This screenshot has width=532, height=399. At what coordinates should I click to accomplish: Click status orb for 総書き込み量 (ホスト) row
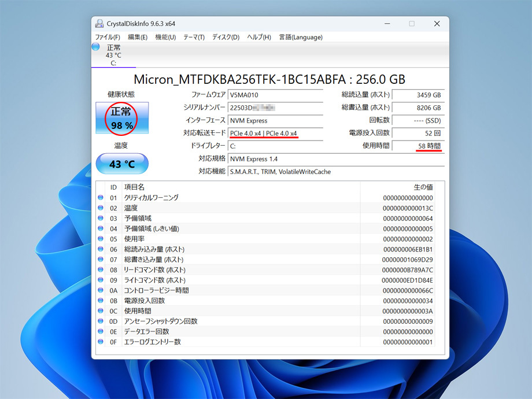coord(101,259)
